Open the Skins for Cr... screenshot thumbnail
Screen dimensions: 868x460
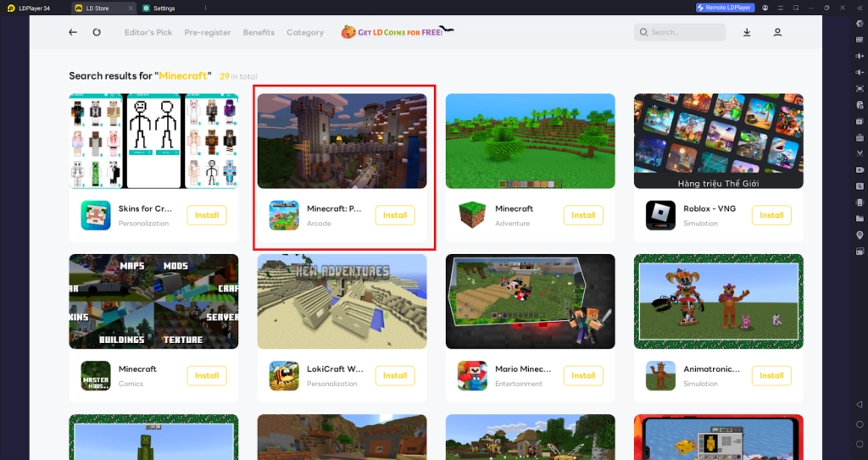(154, 141)
